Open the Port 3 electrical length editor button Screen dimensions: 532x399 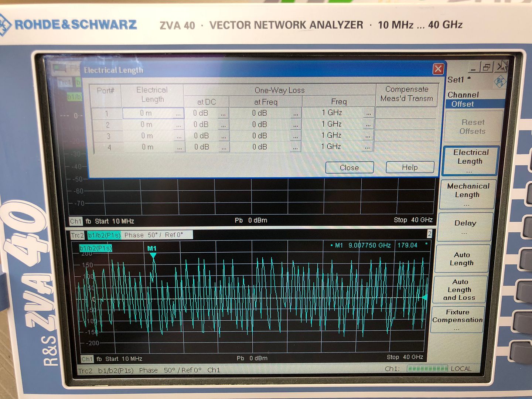[x=179, y=137]
